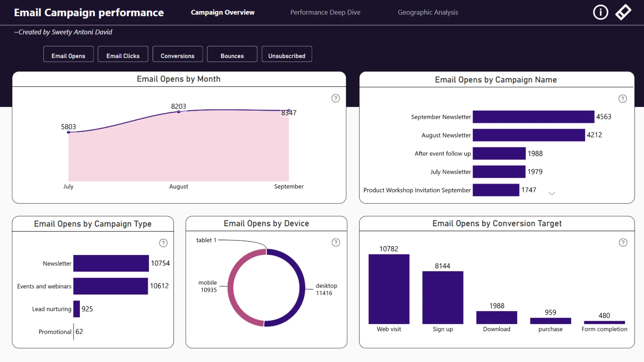644x362 pixels.
Task: Select the Bounces button
Action: [x=232, y=54]
